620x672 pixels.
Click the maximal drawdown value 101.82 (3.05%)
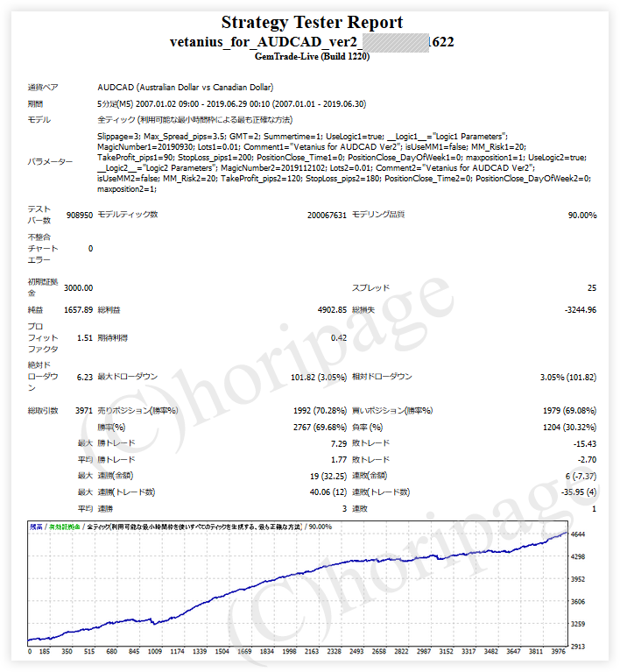[x=319, y=377]
